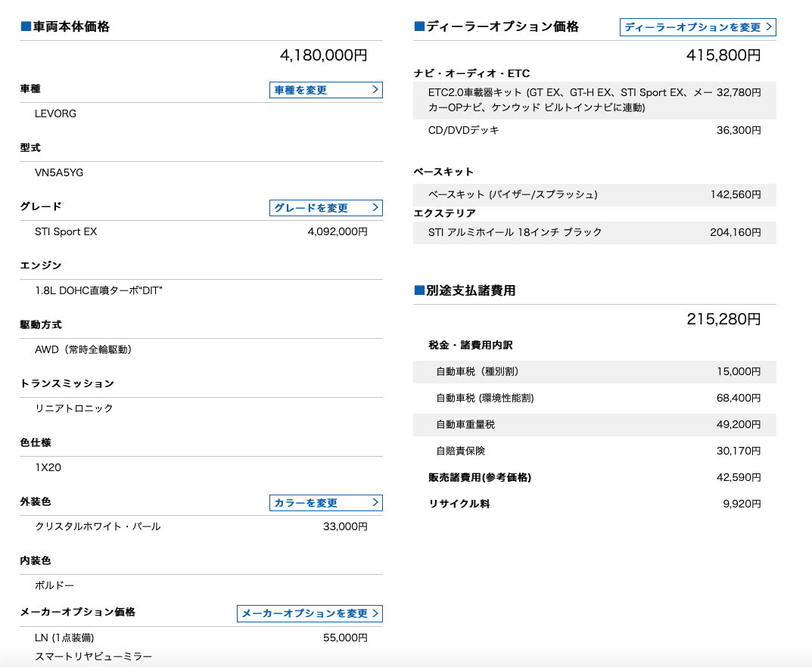The height and width of the screenshot is (667, 812).
Task: Click the 車種を変更 button
Action: click(x=325, y=90)
